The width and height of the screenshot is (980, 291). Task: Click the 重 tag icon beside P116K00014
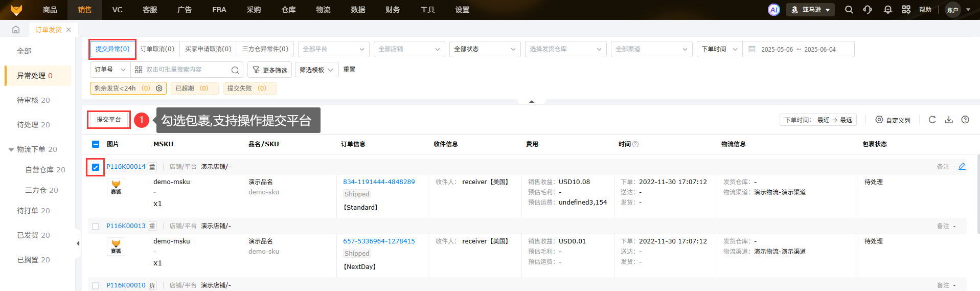(152, 167)
